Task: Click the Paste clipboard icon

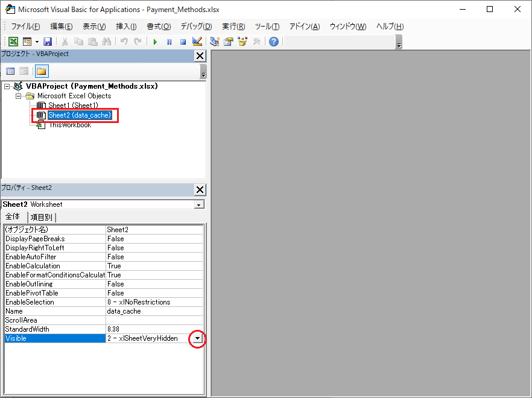Action: point(93,42)
